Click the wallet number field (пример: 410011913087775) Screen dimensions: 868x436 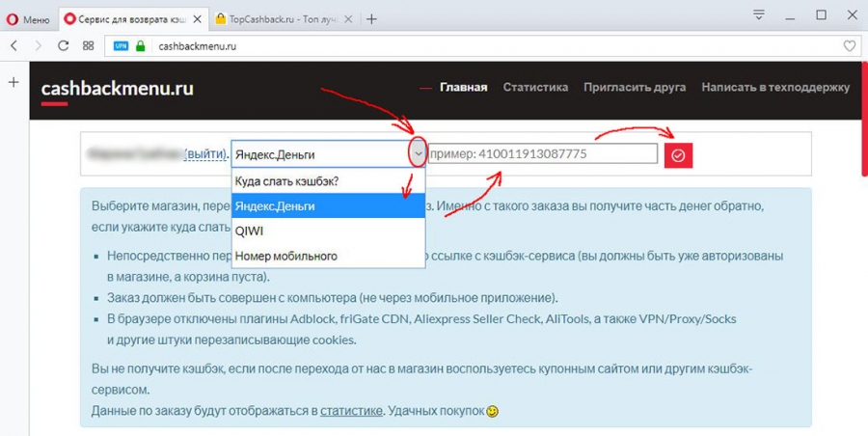542,154
